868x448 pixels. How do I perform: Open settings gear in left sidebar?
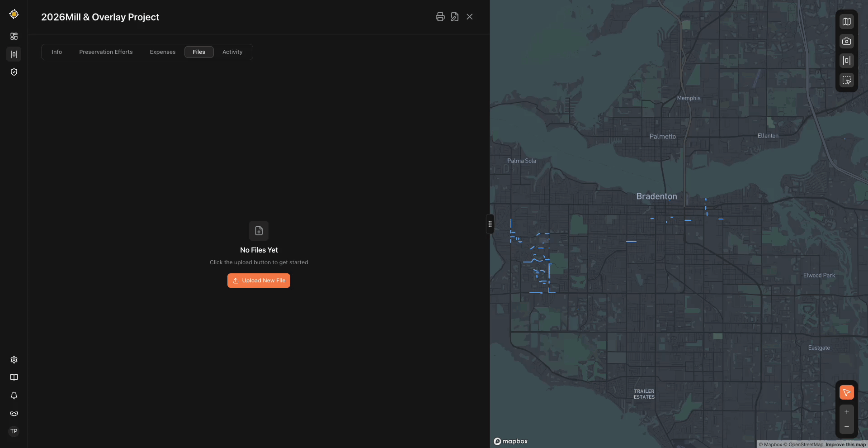[x=14, y=360]
